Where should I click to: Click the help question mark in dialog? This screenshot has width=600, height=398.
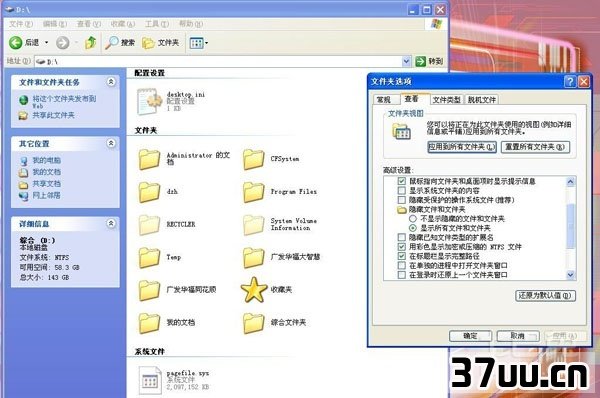click(570, 82)
